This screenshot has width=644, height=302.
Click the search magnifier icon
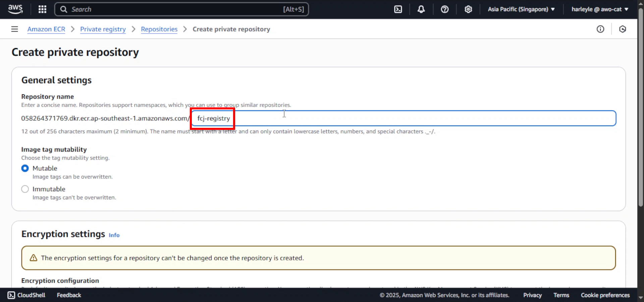tap(64, 9)
